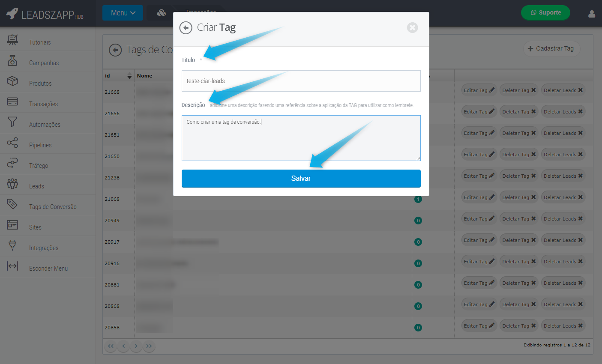Image resolution: width=602 pixels, height=364 pixels.
Task: Open the user profile icon
Action: click(x=591, y=14)
